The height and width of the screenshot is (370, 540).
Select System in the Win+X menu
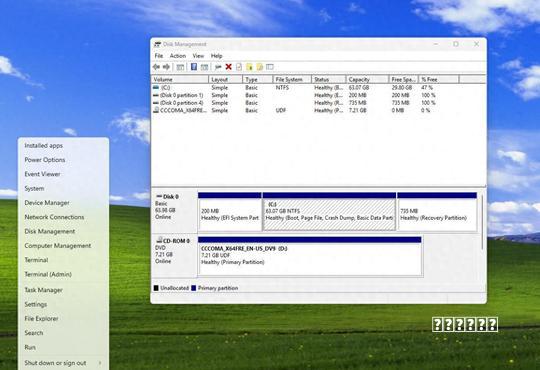click(x=64, y=188)
